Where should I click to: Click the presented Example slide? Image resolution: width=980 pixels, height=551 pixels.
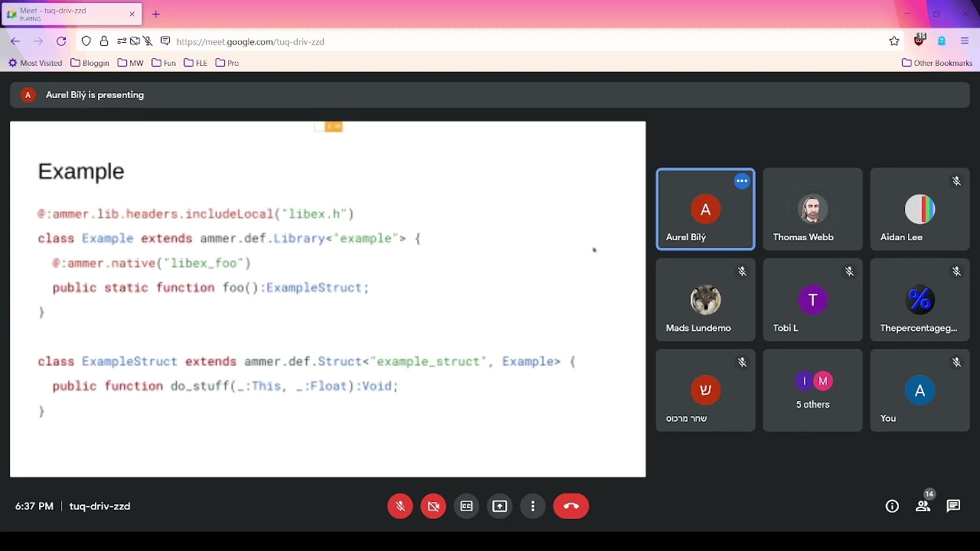(328, 299)
